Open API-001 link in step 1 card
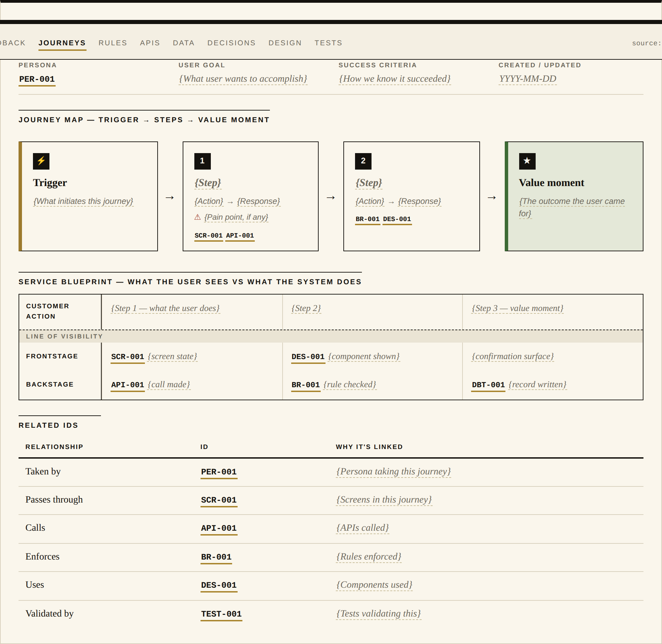Screen dimensions: 662x644 (240, 236)
